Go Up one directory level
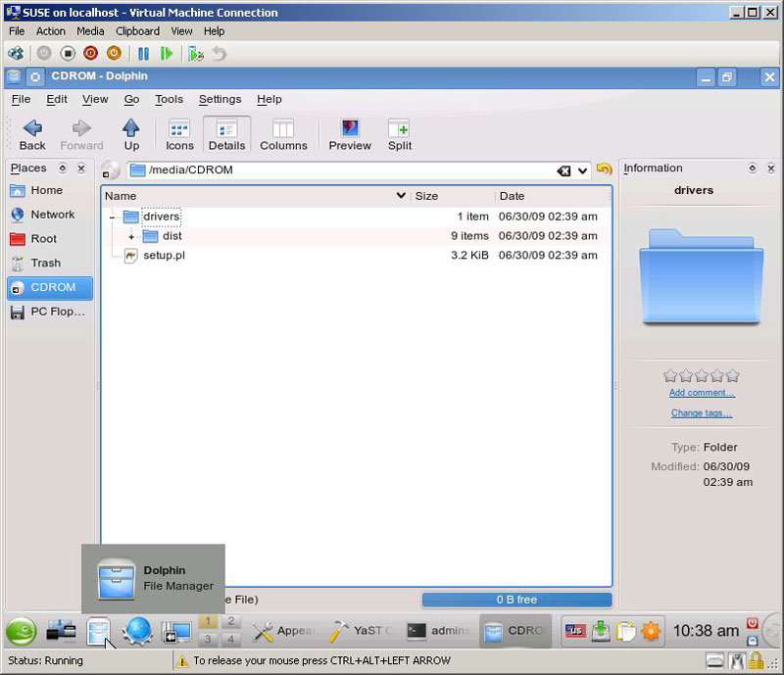Viewport: 784px width, 675px height. tap(131, 135)
